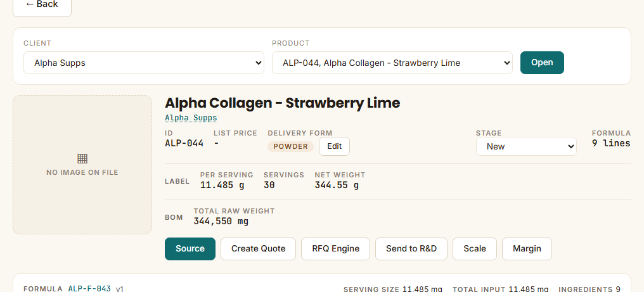Click the ALP-044 product ID value
Screen dimensions: 644x292
(184, 143)
